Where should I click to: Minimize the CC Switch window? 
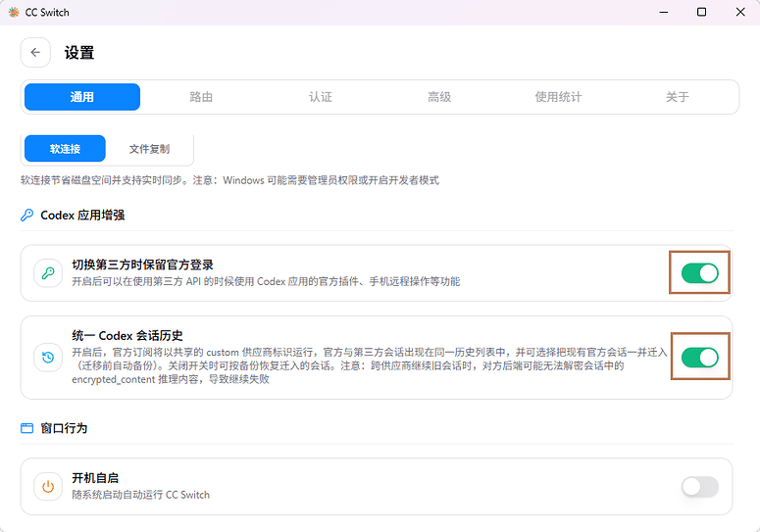point(664,12)
